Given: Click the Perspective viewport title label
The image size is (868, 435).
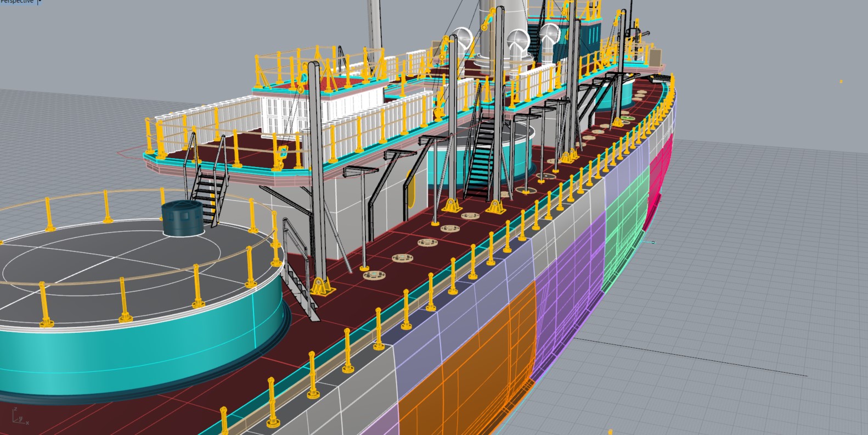Looking at the screenshot, I should pyautogui.click(x=18, y=2).
